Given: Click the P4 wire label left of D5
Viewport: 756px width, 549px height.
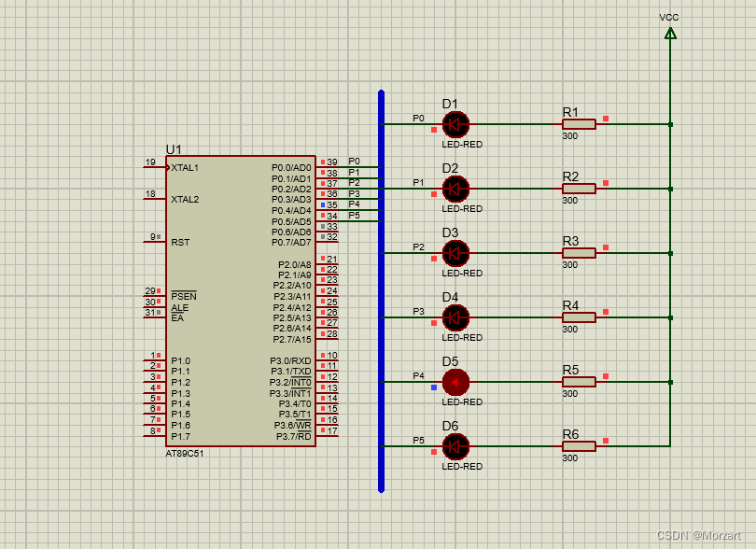Looking at the screenshot, I should tap(418, 376).
